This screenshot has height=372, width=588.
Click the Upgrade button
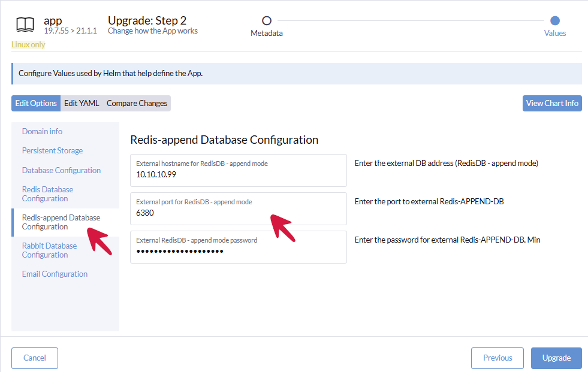point(556,358)
